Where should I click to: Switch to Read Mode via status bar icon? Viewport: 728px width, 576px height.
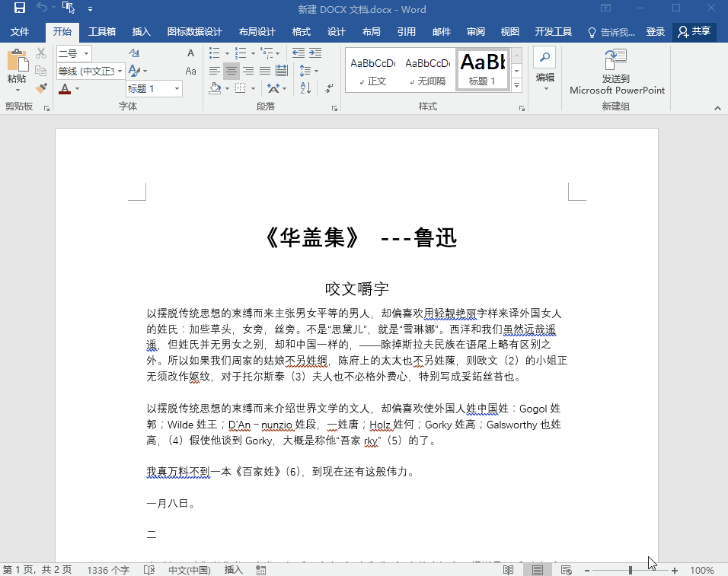(x=508, y=569)
